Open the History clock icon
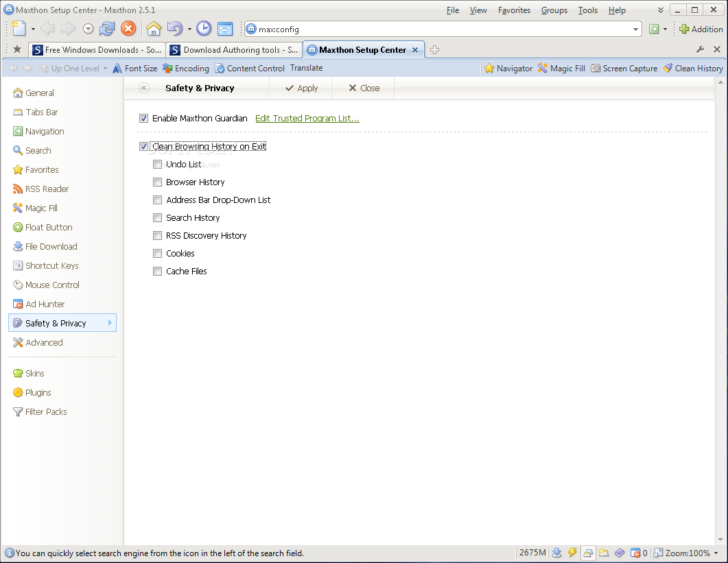Screen dimensions: 728x563 tap(203, 29)
